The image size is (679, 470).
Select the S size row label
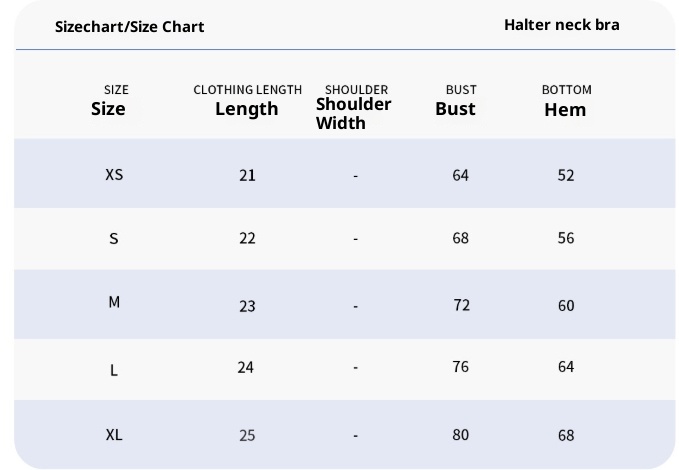coord(114,238)
